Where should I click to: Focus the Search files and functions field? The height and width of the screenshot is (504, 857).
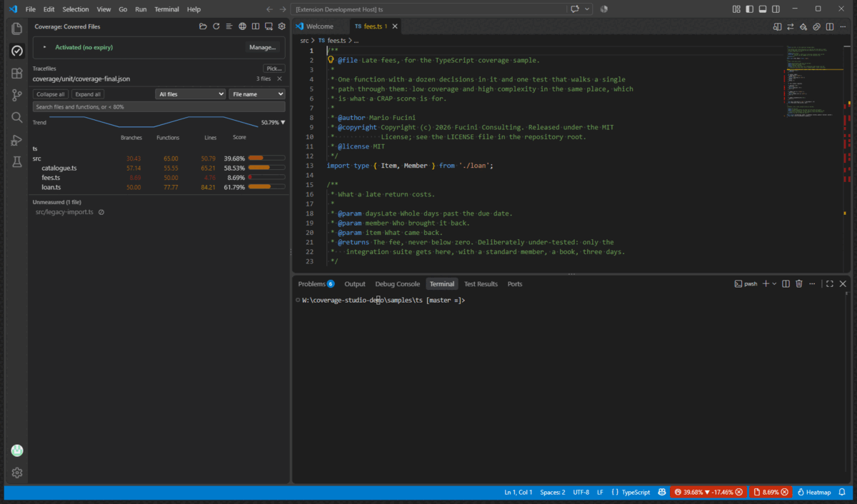(x=159, y=106)
